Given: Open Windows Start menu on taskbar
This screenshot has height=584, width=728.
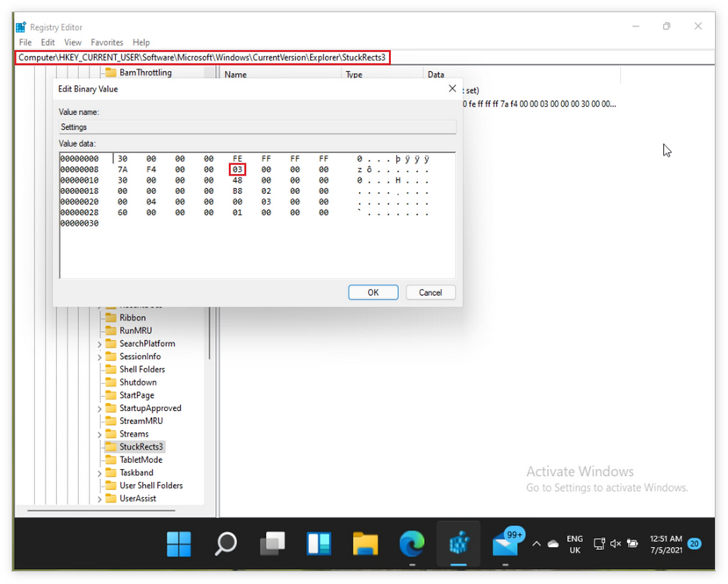Looking at the screenshot, I should tap(179, 544).
